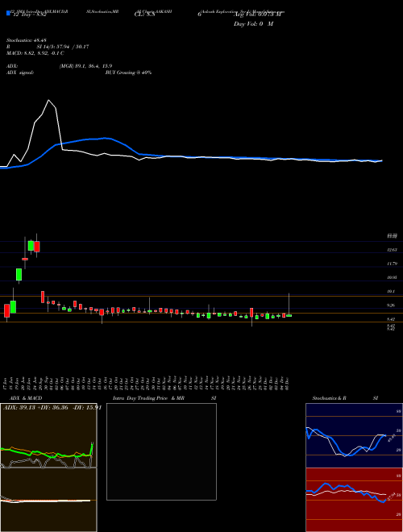Click the 'Day Vol: 0 M' text
The image size is (403, 532).
click(253, 24)
